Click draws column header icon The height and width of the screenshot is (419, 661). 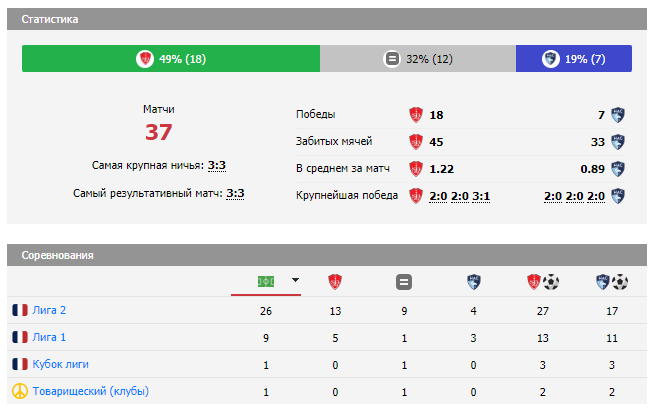(x=404, y=281)
